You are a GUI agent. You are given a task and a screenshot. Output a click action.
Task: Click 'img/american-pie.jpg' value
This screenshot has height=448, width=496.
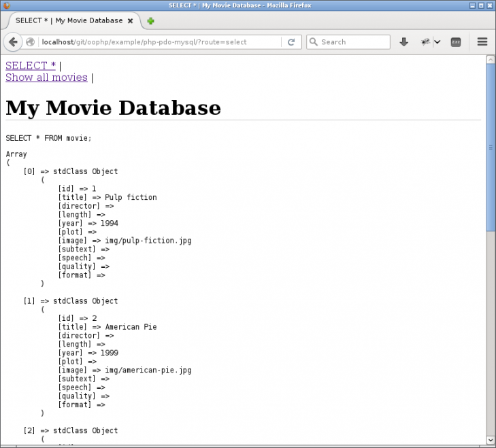coord(148,371)
